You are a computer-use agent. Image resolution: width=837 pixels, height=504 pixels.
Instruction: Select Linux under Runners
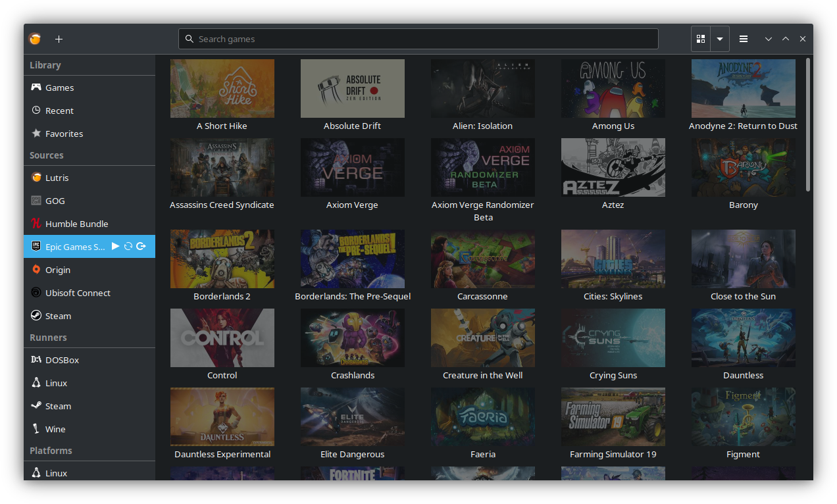pos(89,383)
